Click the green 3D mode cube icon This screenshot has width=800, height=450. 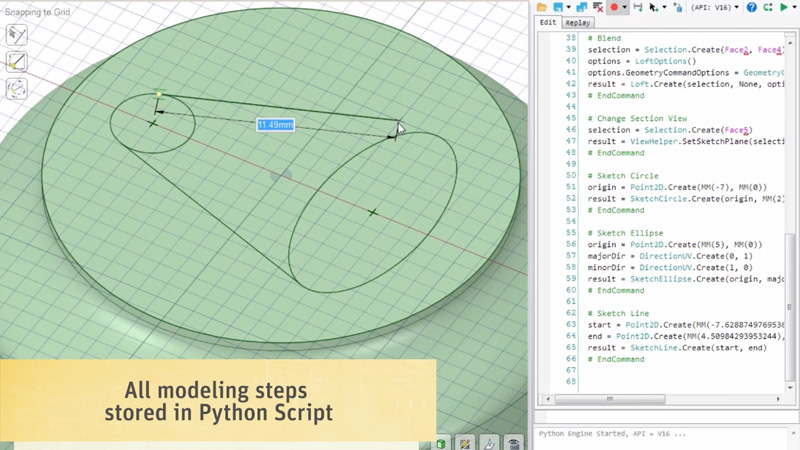click(441, 443)
